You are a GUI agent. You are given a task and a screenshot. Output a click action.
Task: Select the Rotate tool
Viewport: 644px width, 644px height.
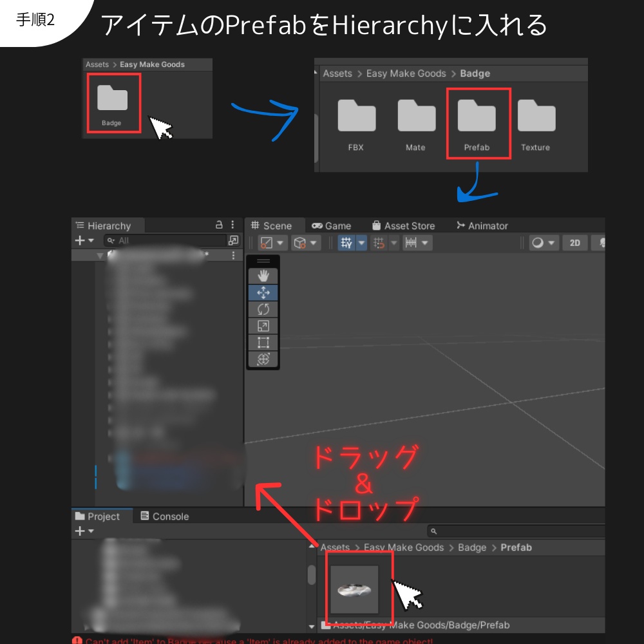pos(264,308)
